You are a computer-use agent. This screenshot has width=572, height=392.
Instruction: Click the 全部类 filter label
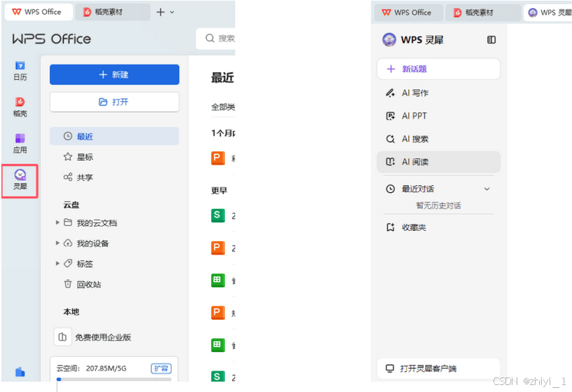click(x=223, y=107)
